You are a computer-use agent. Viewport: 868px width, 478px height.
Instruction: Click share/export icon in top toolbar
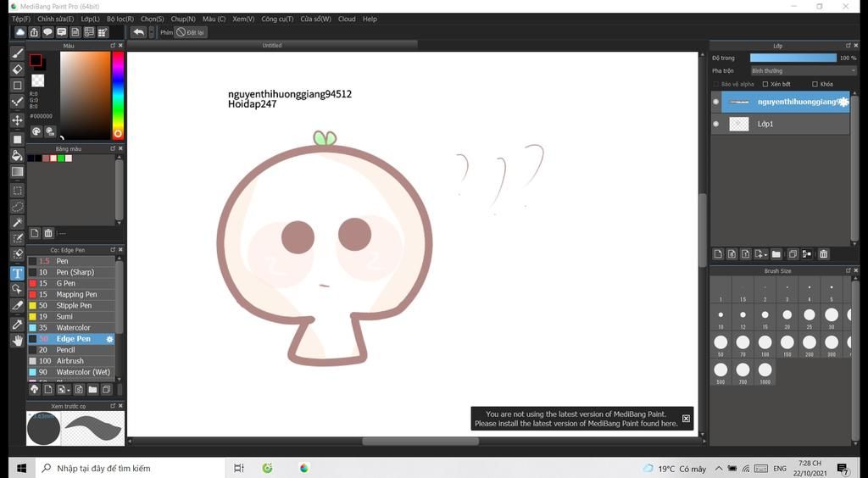point(34,32)
